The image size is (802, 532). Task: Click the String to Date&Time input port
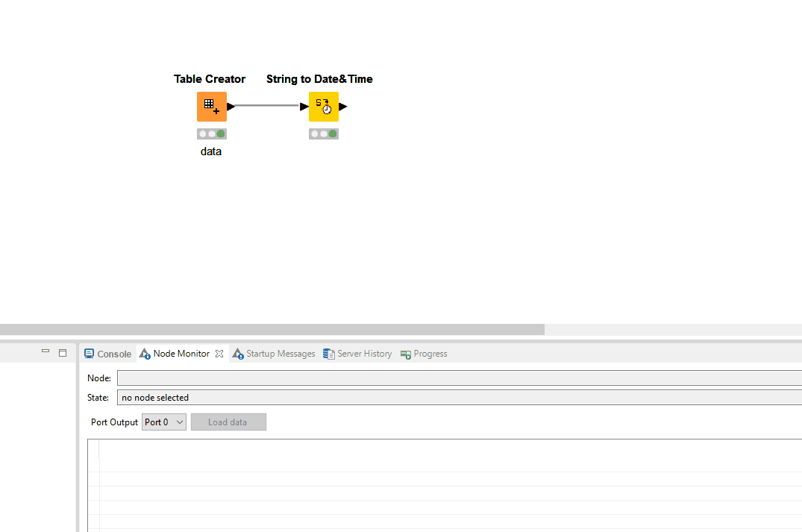click(x=304, y=107)
